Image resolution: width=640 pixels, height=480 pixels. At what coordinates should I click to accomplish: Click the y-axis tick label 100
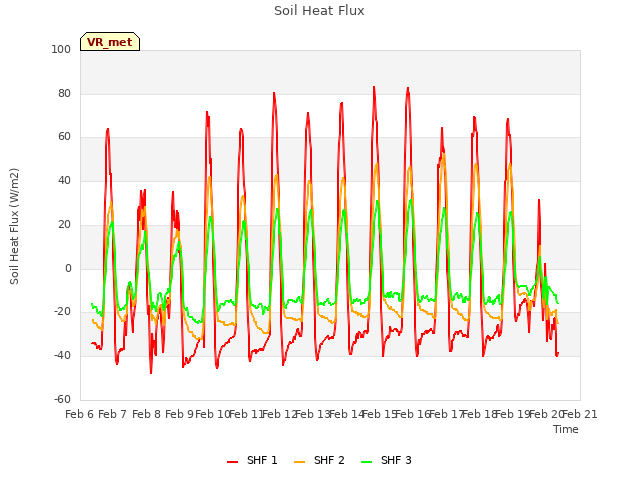tap(61, 49)
